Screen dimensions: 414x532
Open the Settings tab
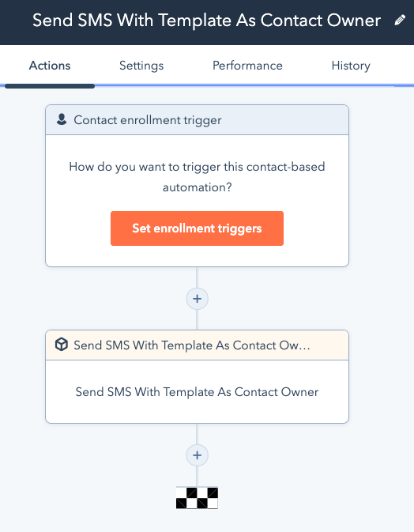coord(141,66)
